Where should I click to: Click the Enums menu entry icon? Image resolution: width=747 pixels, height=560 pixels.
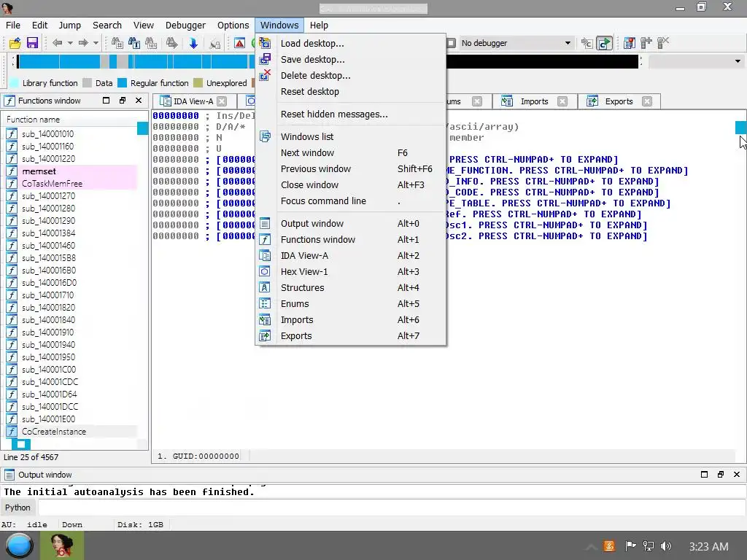(x=265, y=304)
